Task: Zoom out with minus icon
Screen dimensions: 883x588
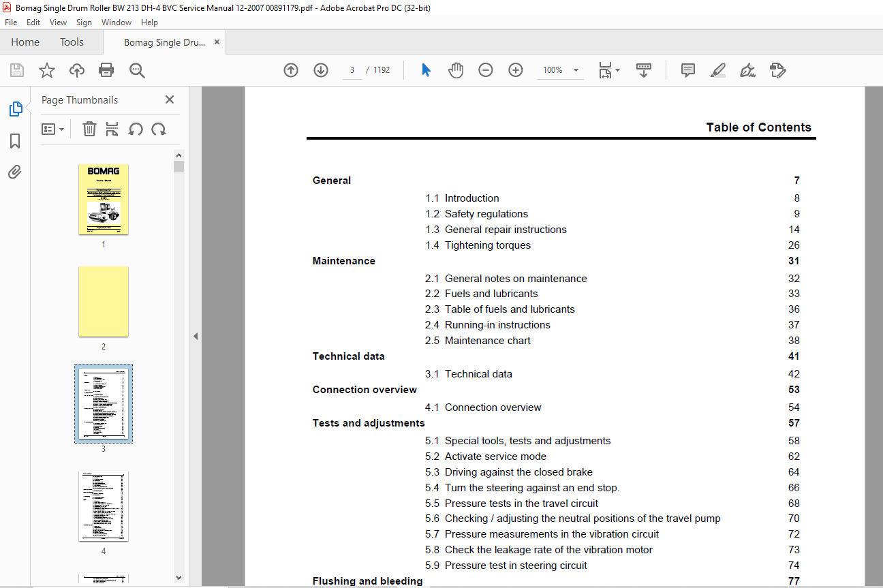Action: click(486, 70)
